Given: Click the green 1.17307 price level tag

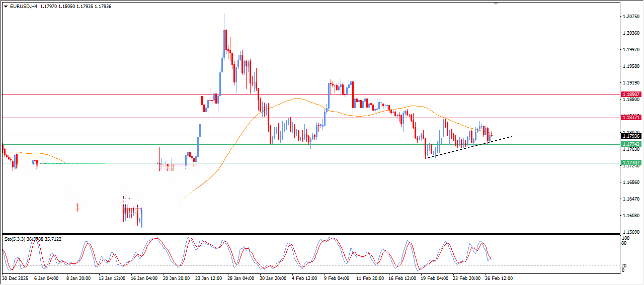Looking at the screenshot, I should click(630, 163).
